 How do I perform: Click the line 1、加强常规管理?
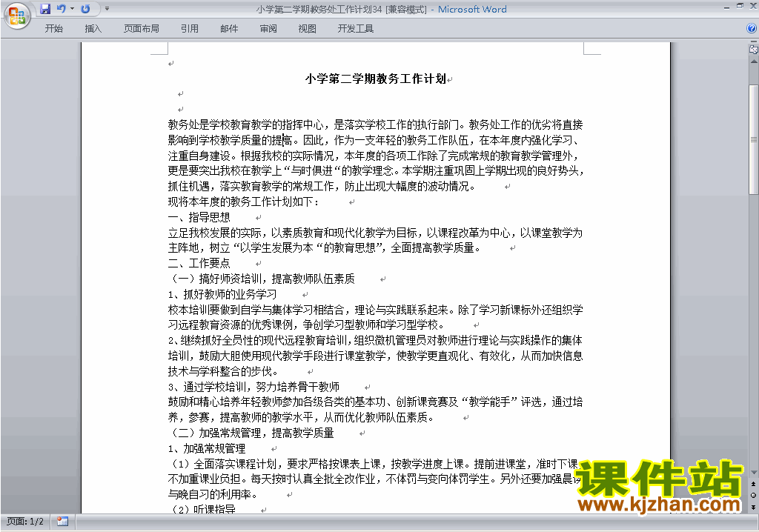coord(207,448)
